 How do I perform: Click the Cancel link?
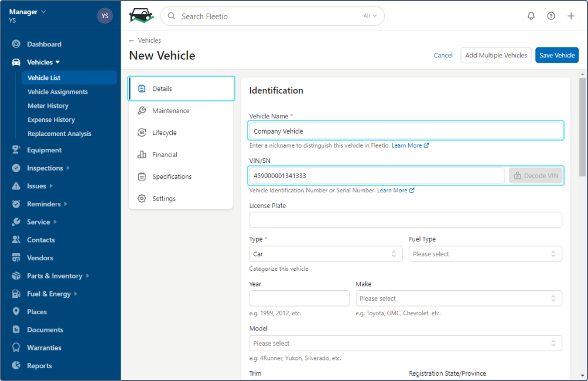[443, 56]
